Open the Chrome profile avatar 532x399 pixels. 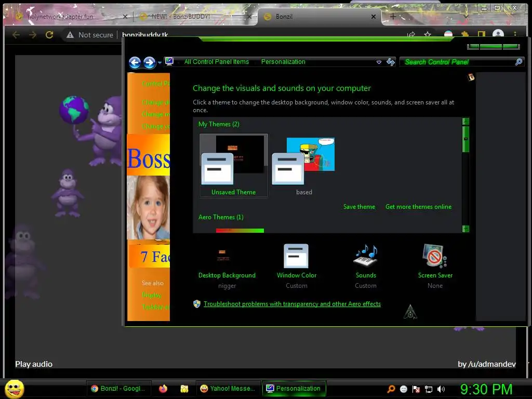tap(498, 34)
